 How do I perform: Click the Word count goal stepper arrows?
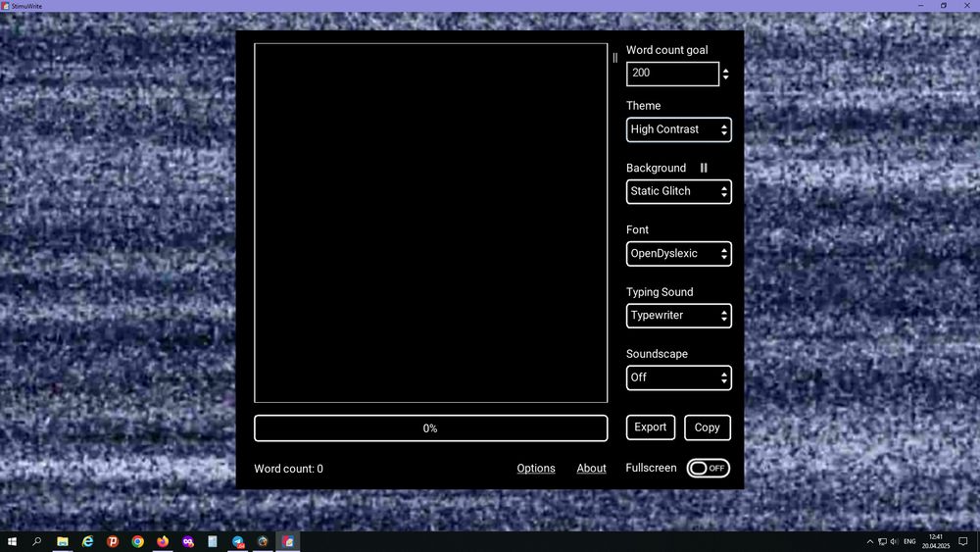(x=725, y=74)
